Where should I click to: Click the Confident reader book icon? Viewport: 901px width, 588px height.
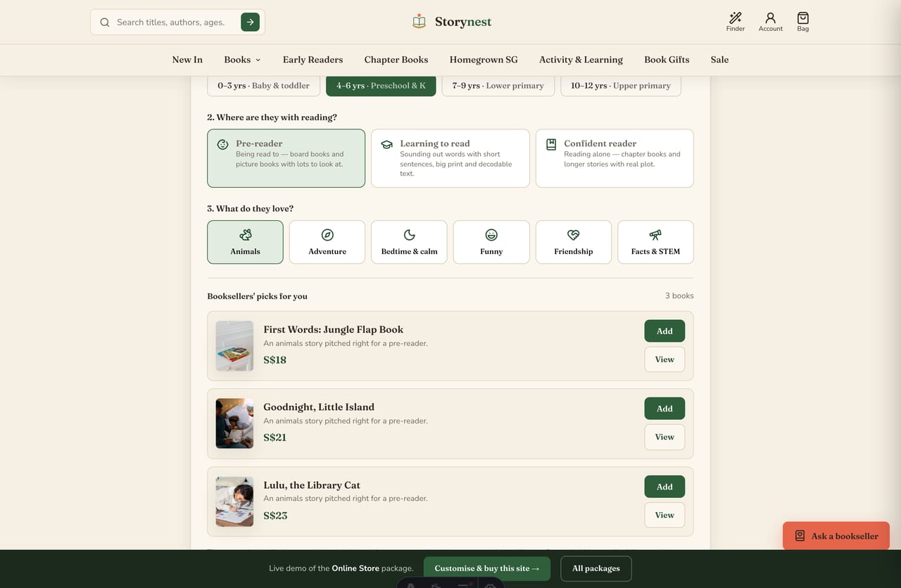(x=551, y=144)
